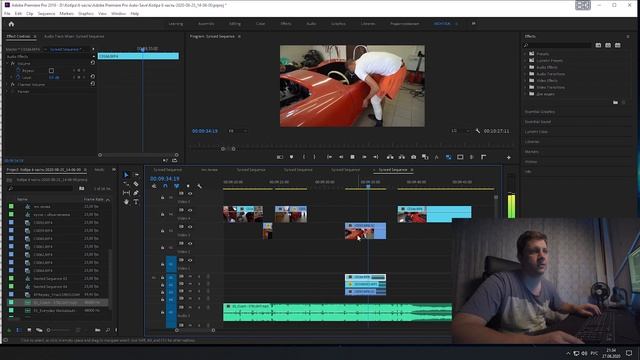Open the Fit zoom level dropdown

point(238,131)
